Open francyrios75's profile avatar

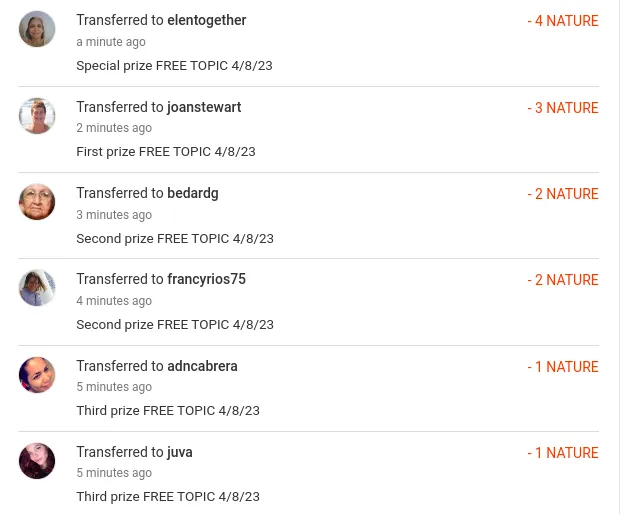click(x=37, y=288)
